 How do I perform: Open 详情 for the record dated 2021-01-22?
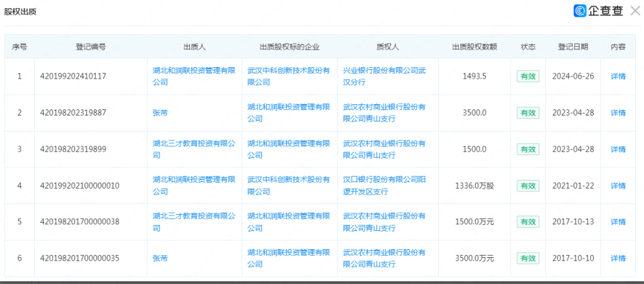pyautogui.click(x=618, y=186)
